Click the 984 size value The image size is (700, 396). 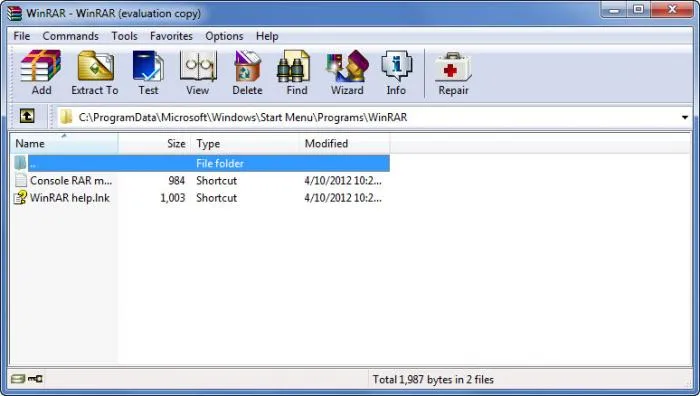coord(177,180)
